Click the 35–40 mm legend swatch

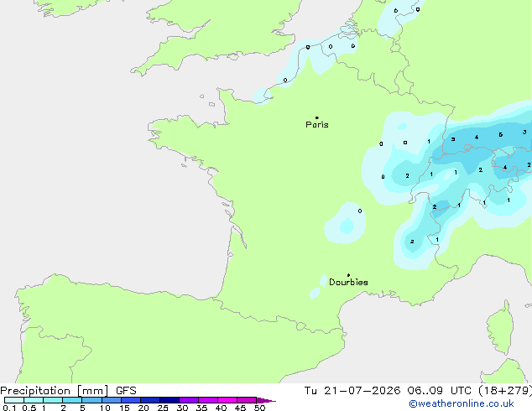[x=208, y=400]
